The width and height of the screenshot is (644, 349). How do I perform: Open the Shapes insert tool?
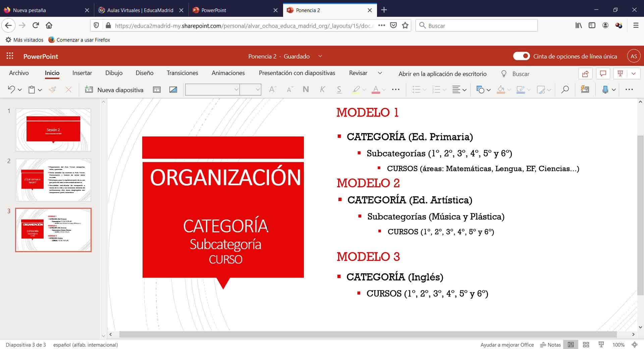[480, 90]
